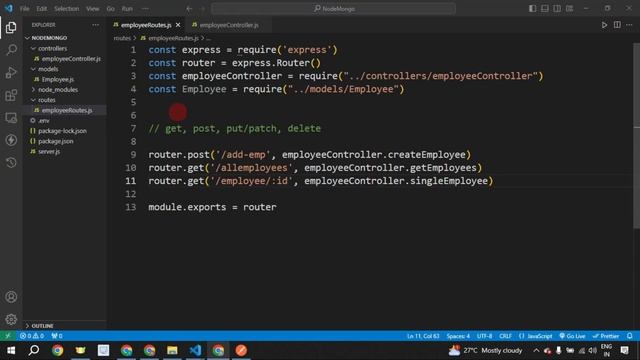Viewport: 640px width, 360px height.
Task: Open the Go menu
Action: 111,9
